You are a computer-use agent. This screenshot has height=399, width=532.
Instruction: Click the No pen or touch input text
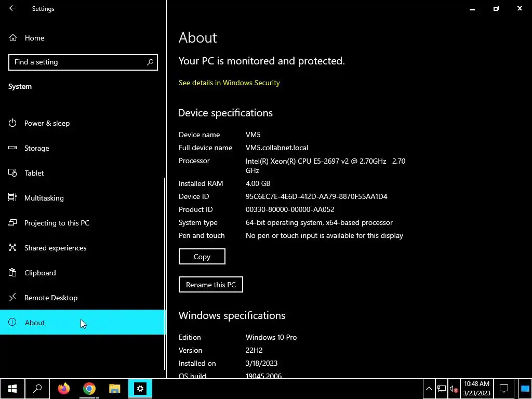pos(324,235)
